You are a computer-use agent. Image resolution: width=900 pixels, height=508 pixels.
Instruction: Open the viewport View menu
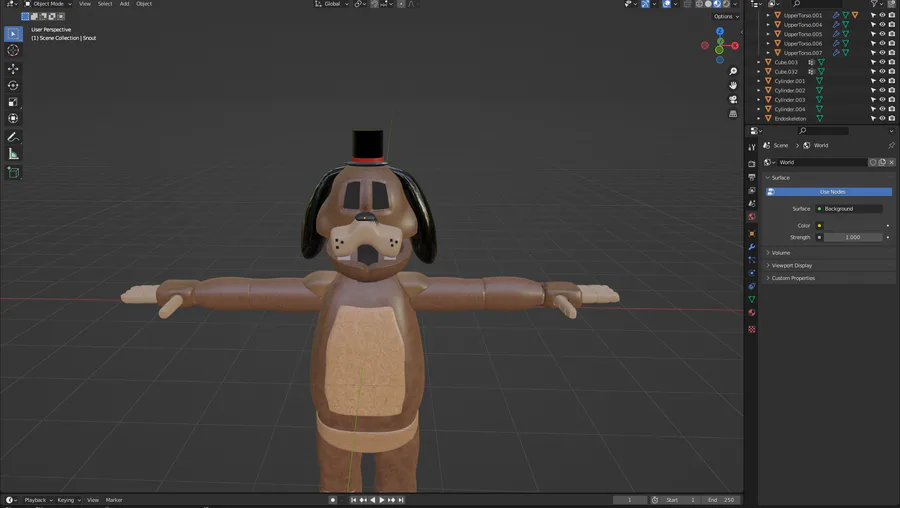(x=84, y=4)
